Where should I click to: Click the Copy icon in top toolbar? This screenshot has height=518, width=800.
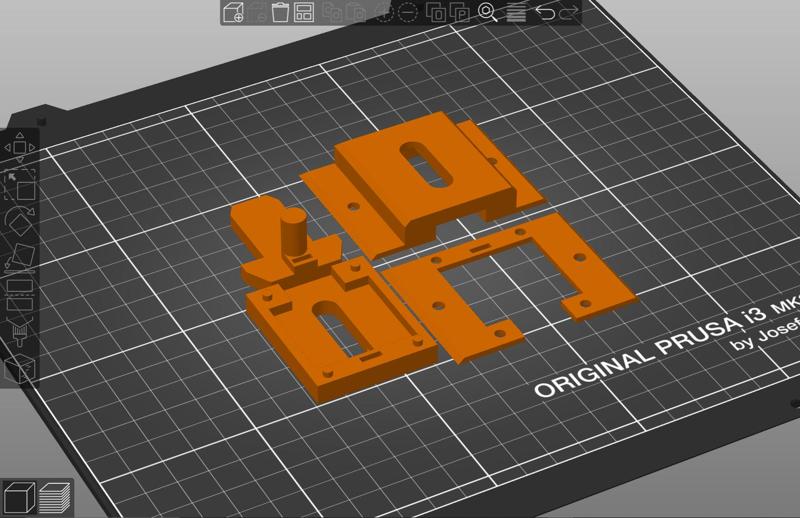point(331,13)
